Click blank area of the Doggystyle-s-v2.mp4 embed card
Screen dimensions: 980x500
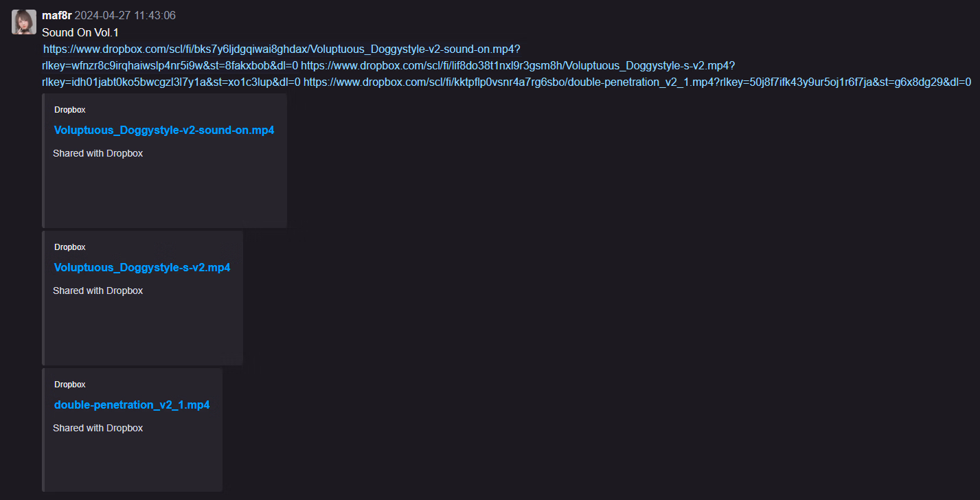(144, 333)
